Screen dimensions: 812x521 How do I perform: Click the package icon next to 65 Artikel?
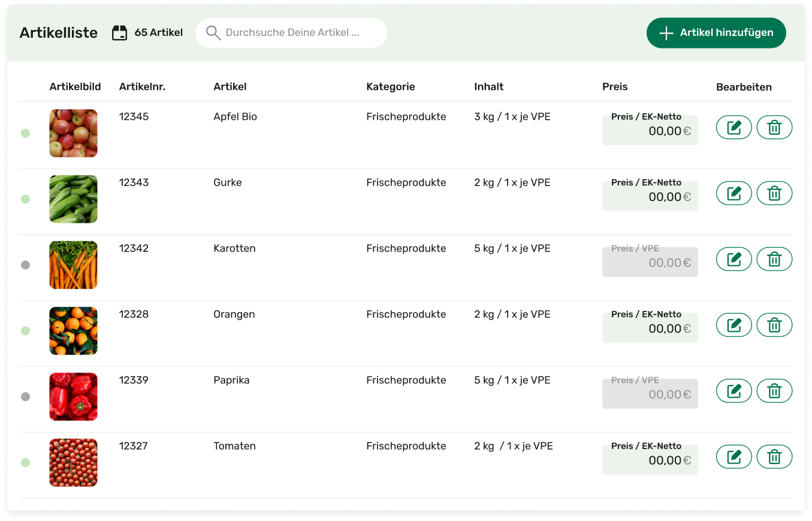click(120, 33)
